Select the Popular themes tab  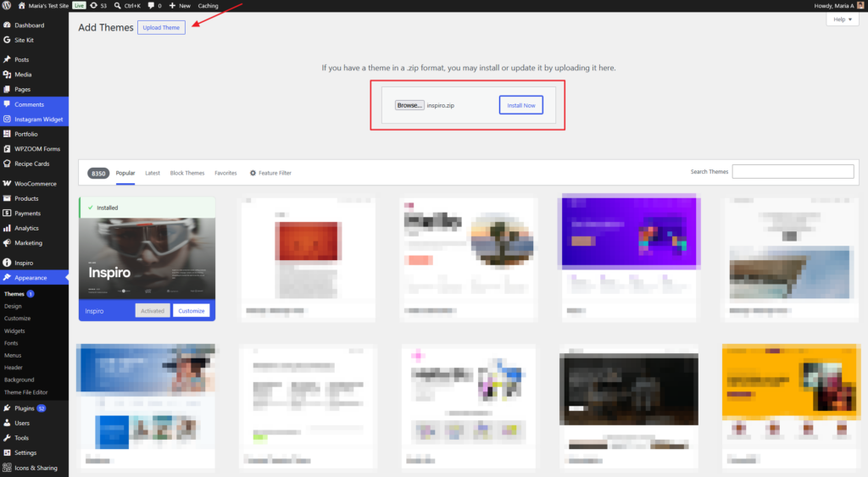pyautogui.click(x=125, y=173)
